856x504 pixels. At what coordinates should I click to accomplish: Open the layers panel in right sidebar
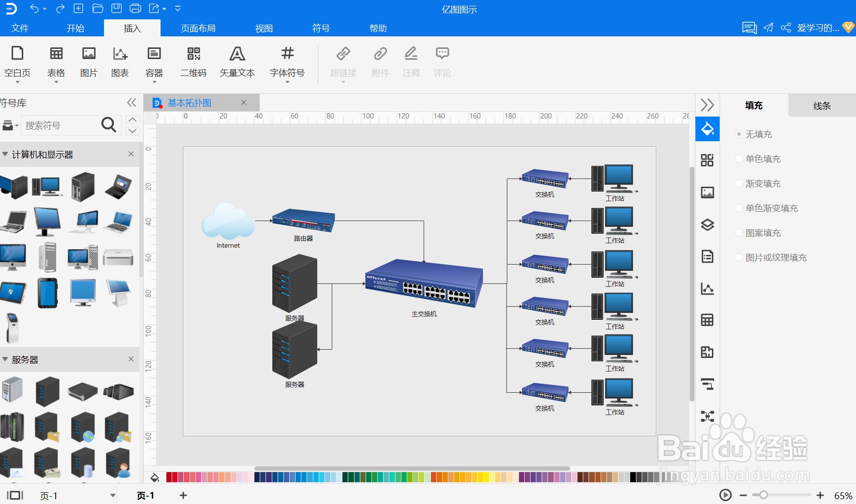(x=708, y=225)
